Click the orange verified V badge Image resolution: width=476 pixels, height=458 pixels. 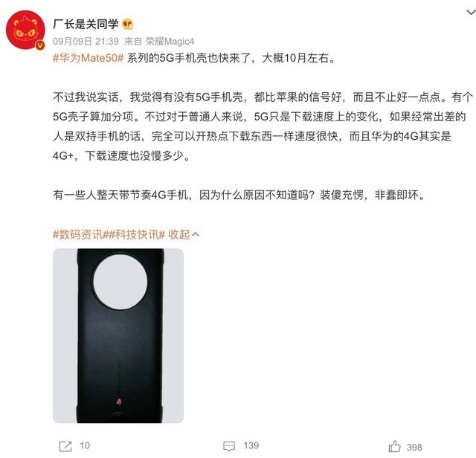(40, 45)
